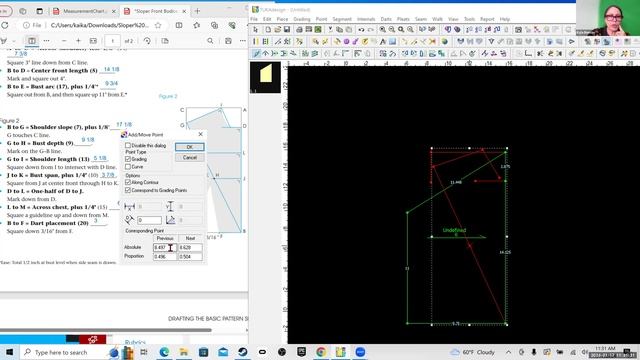Select the text tool with letter A
Screen dimensions: 640x360
(383, 42)
